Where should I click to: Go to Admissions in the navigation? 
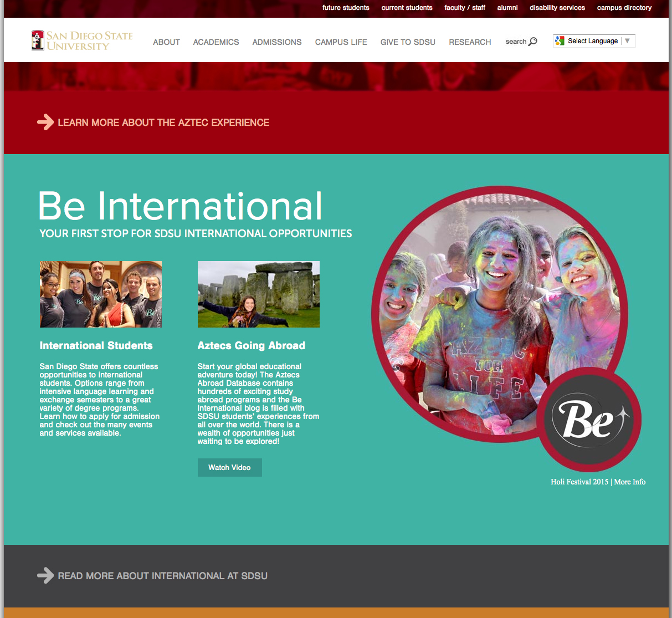277,42
